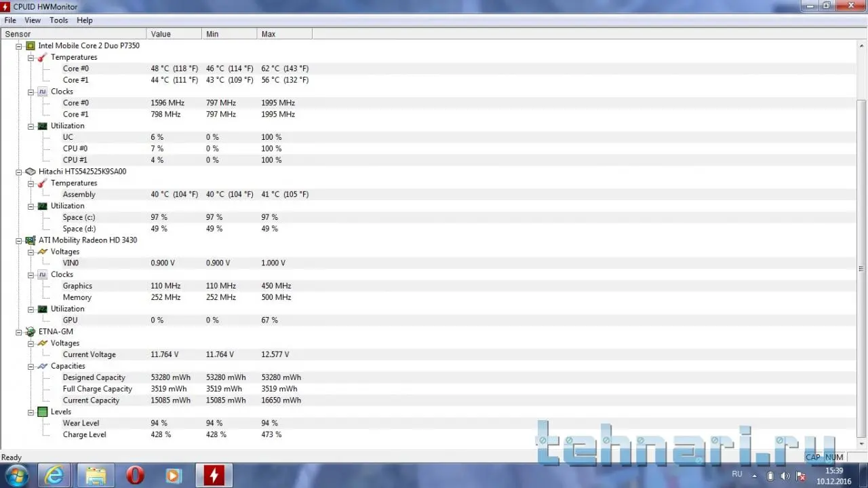Screen dimensions: 868x488
Task: Click the Hitachi Utilization icon
Action: pyautogui.click(x=43, y=206)
